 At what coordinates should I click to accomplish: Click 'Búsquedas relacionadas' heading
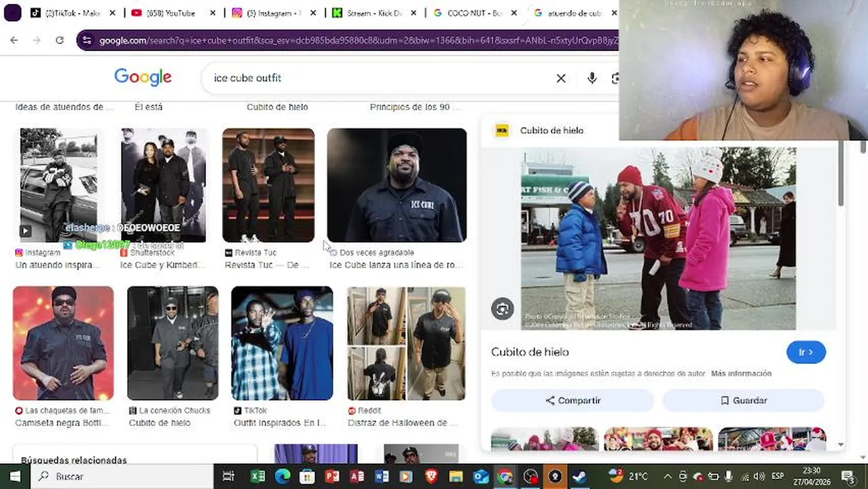[x=74, y=460]
